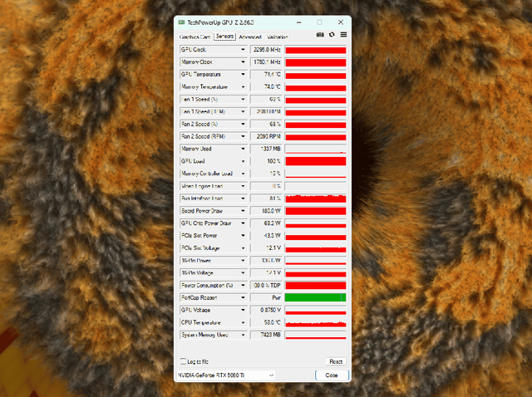
Task: Click the Board Power Draw 180.0 W value
Action: coord(266,211)
